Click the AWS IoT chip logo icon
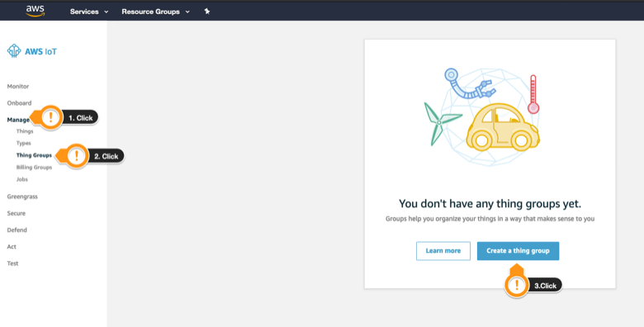Viewport: 644px width, 327px height. [14, 51]
